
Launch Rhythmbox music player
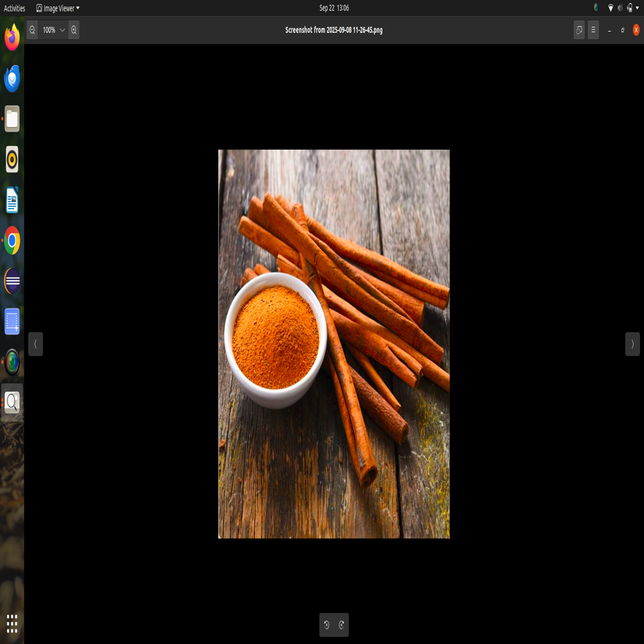12,160
